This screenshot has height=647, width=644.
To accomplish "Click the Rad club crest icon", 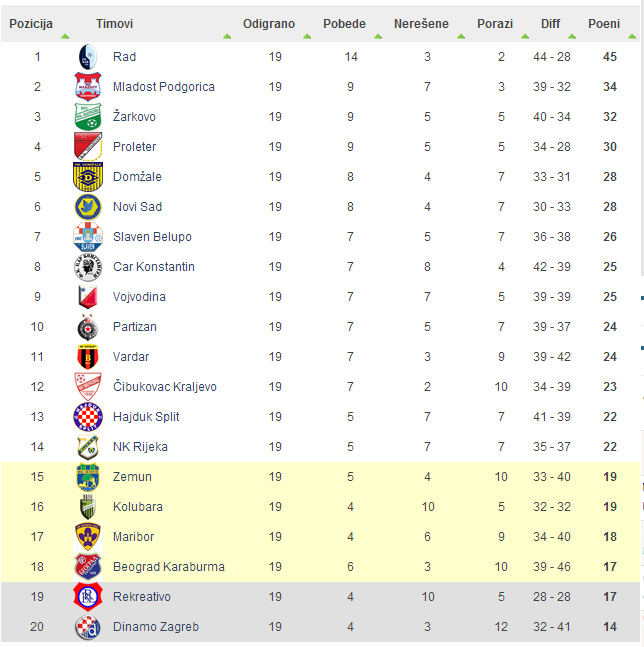I will (x=88, y=57).
